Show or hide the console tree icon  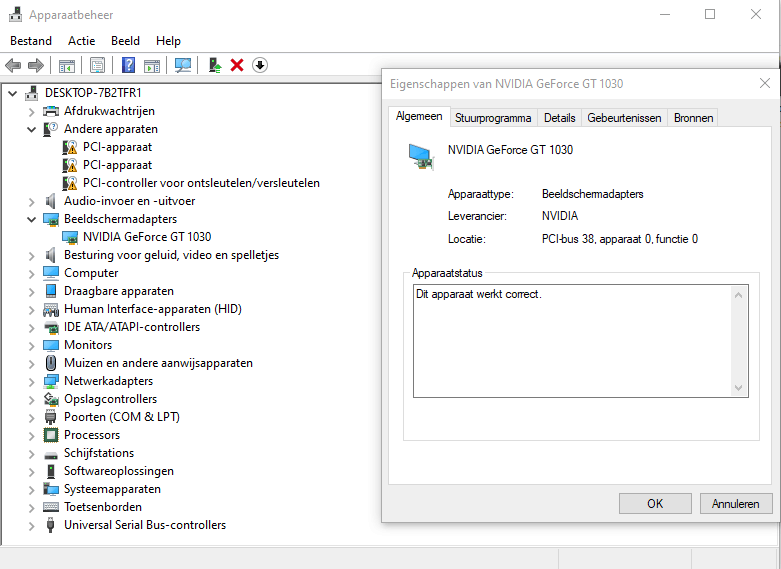tap(67, 65)
